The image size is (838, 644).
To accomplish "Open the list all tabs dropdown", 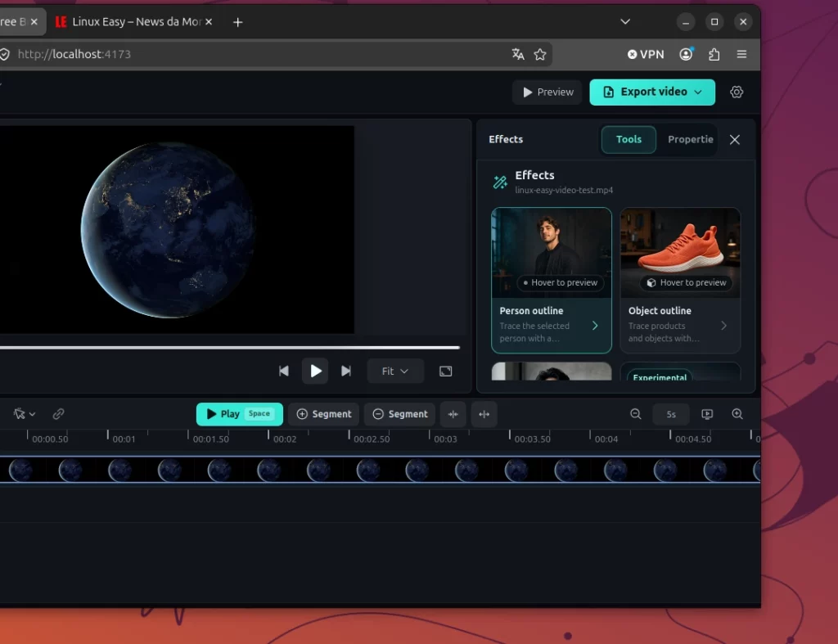I will tap(625, 22).
